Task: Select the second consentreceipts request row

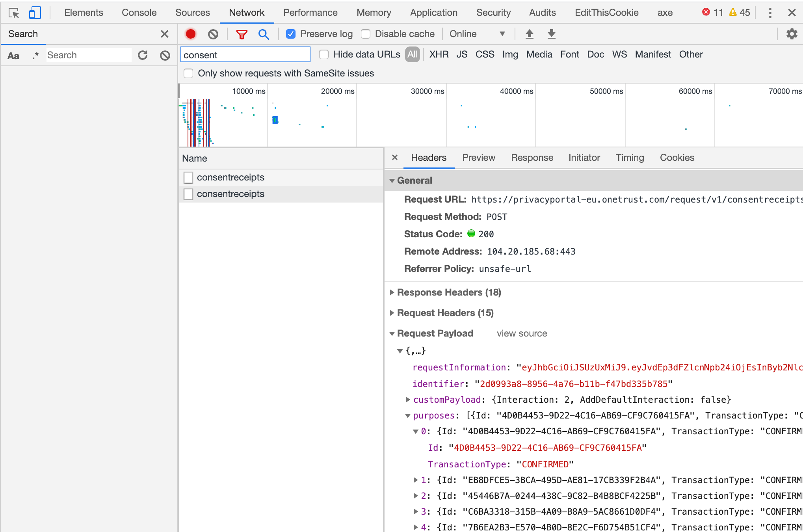Action: pos(281,194)
